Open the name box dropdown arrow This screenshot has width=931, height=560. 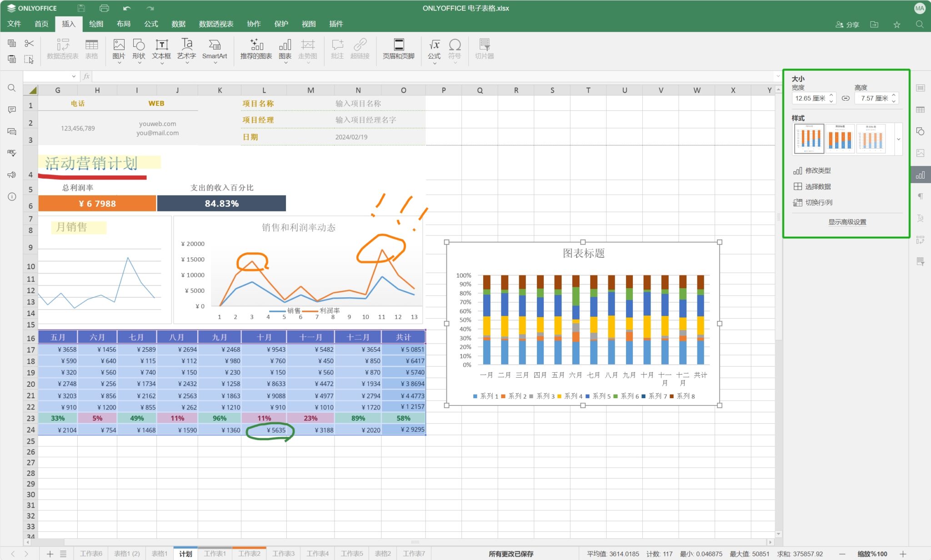click(74, 76)
